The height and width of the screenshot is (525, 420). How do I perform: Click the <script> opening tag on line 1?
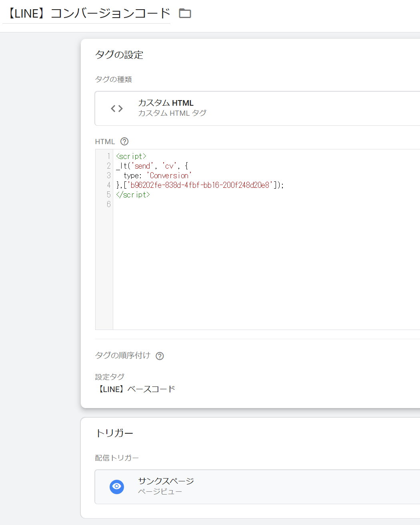point(131,156)
